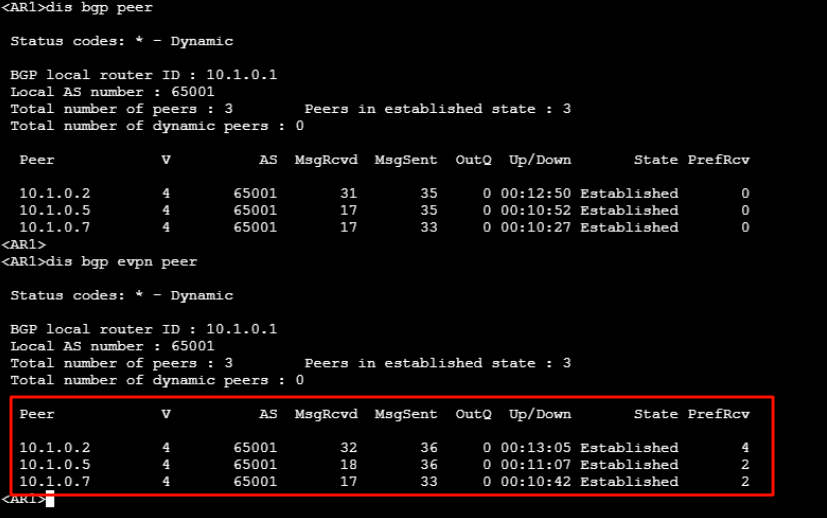Click peer 10.1.0.5 in the first BGP table
This screenshot has width=827, height=518.
tap(55, 210)
